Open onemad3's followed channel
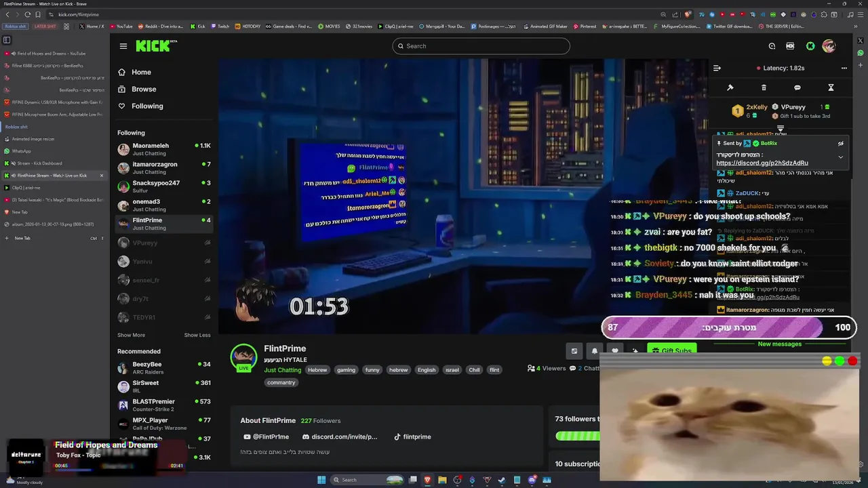 click(164, 205)
